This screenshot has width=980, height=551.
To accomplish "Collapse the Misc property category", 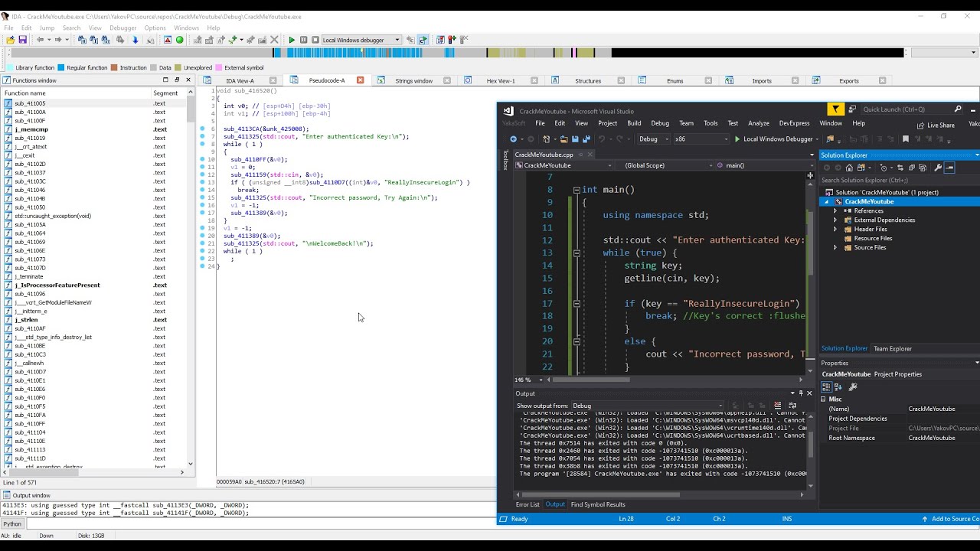I will [x=824, y=399].
